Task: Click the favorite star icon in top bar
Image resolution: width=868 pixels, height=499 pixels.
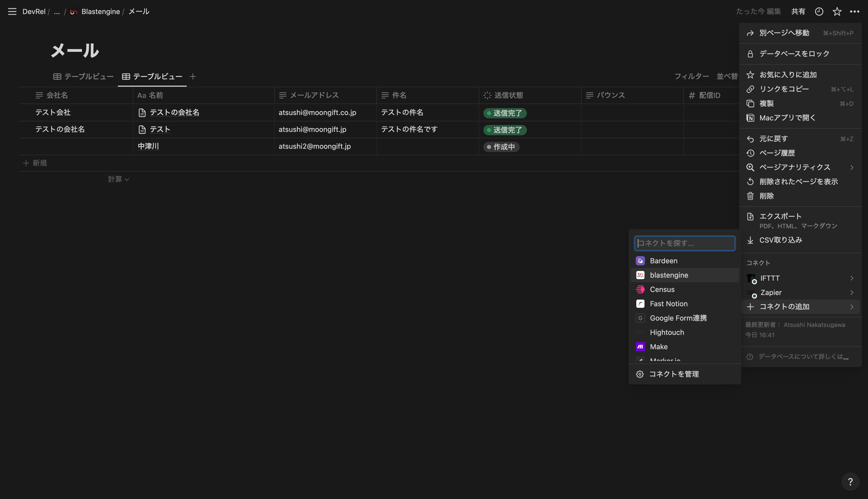Action: [x=837, y=11]
